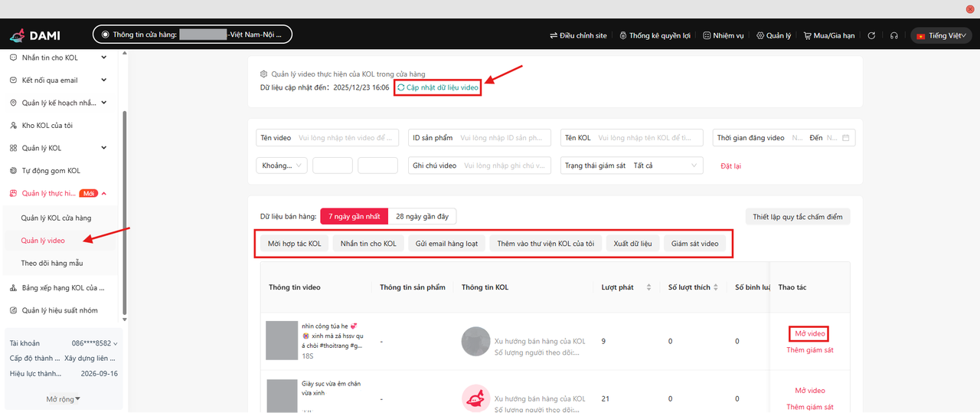Viewport: 980px width, 413px height.
Task: Open Quản lý gear menu in header
Action: tap(773, 35)
